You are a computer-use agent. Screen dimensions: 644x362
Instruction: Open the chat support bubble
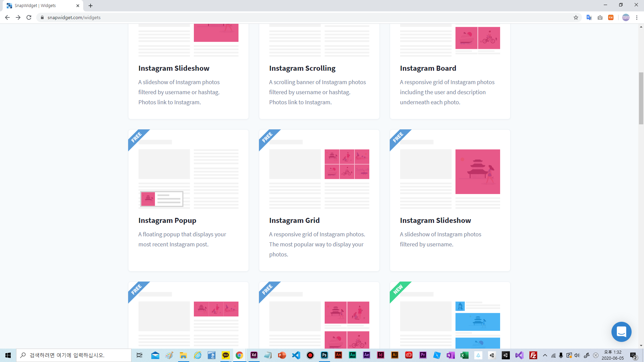click(x=621, y=332)
